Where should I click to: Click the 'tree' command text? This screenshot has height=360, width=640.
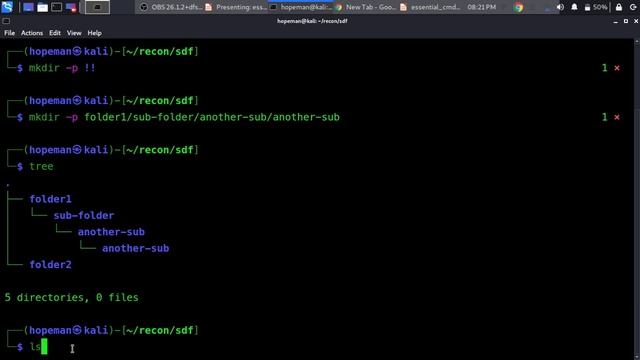click(x=41, y=166)
